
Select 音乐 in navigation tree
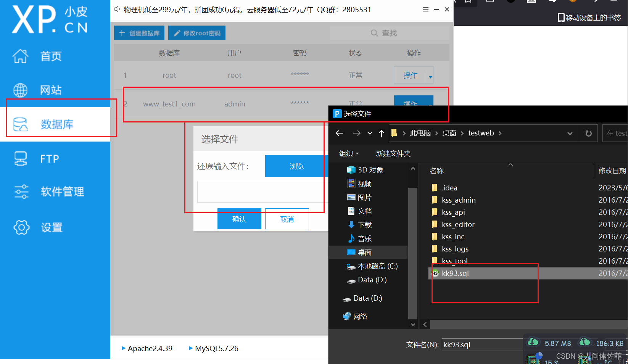(359, 238)
